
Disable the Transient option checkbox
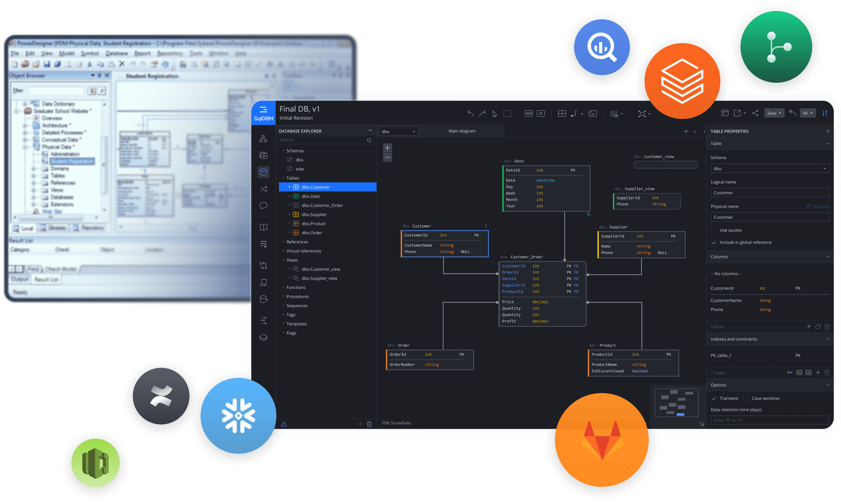coord(714,399)
